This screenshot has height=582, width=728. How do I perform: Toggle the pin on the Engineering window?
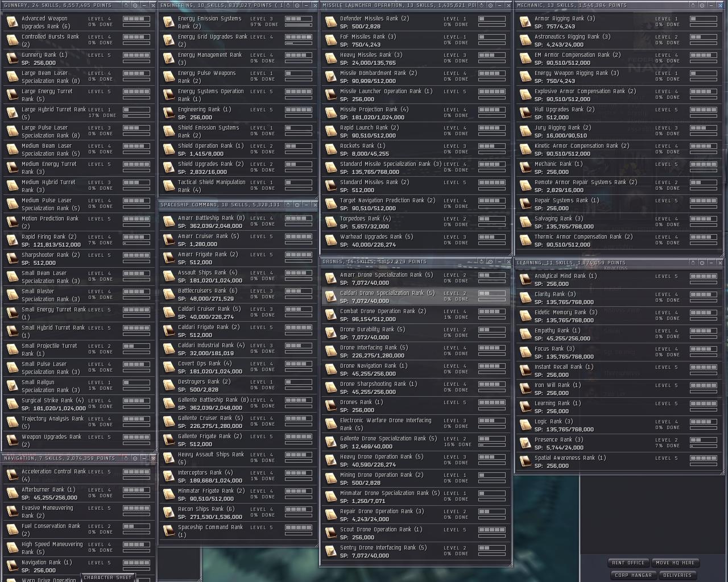(297, 5)
